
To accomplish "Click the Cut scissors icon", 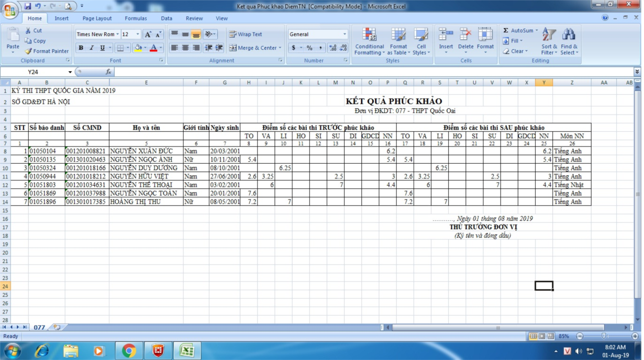I will (29, 31).
